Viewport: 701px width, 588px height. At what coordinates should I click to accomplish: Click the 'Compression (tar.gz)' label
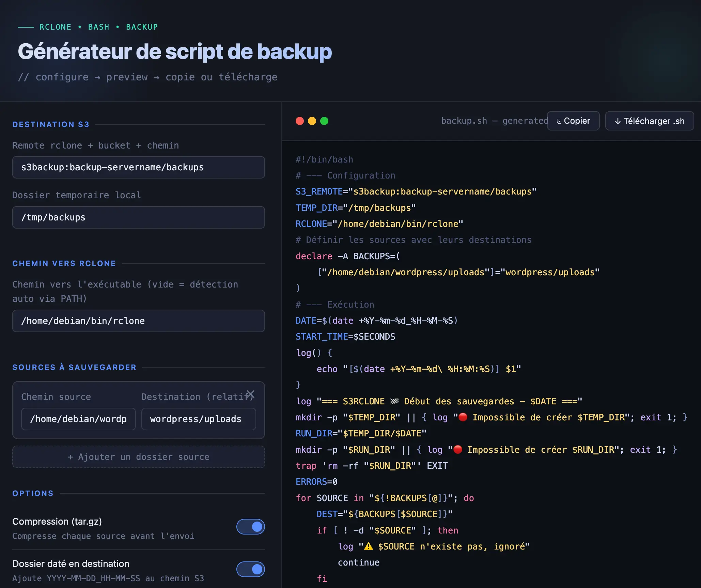pos(57,522)
